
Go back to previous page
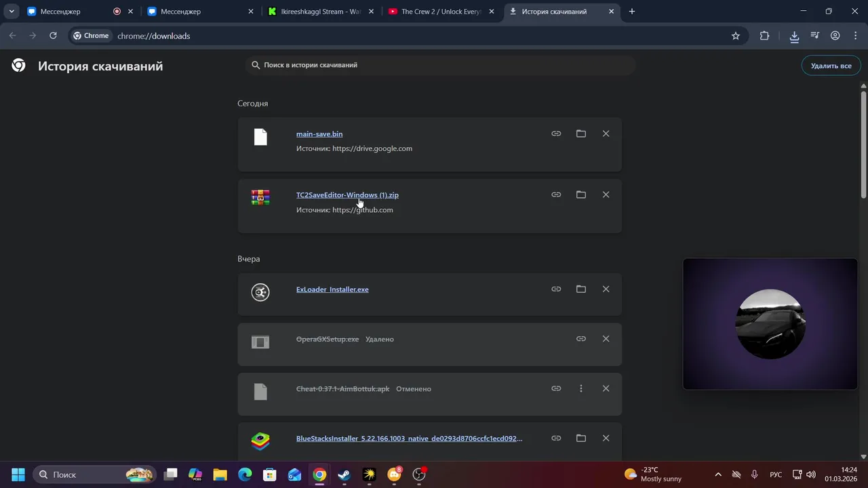12,36
